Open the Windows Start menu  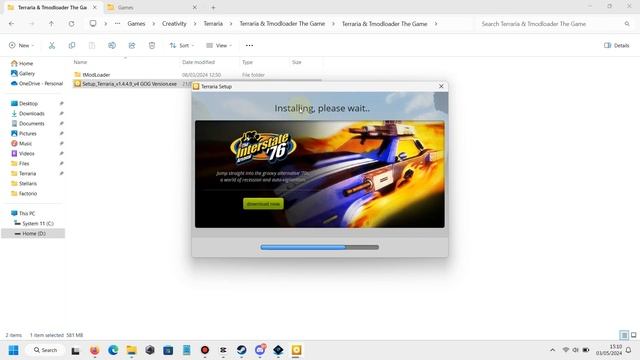pyautogui.click(x=13, y=350)
